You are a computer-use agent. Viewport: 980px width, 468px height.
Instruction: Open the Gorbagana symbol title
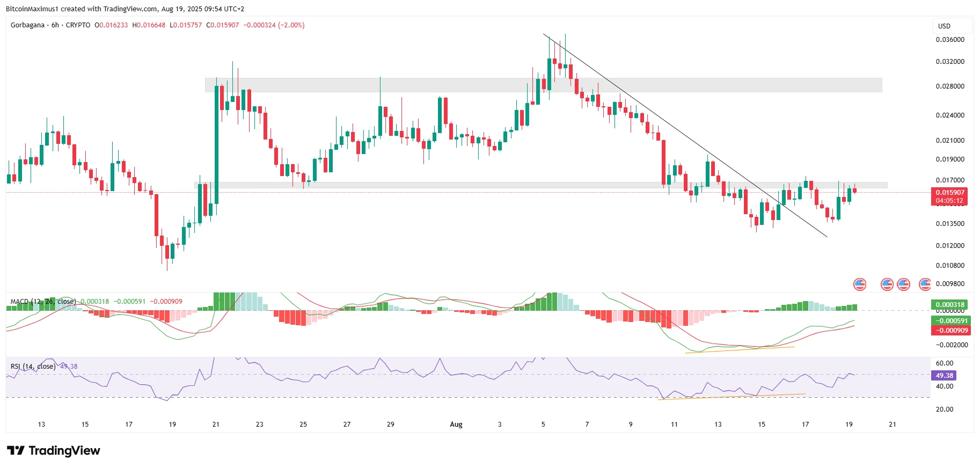27,25
